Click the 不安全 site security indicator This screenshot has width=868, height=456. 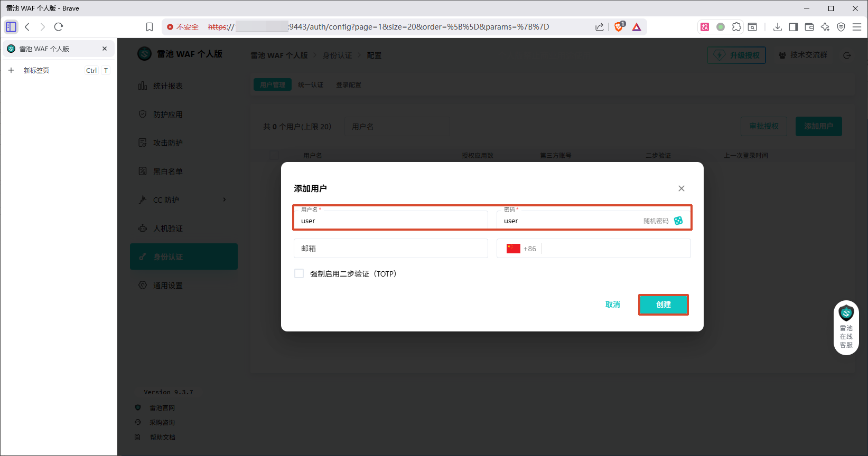click(183, 27)
